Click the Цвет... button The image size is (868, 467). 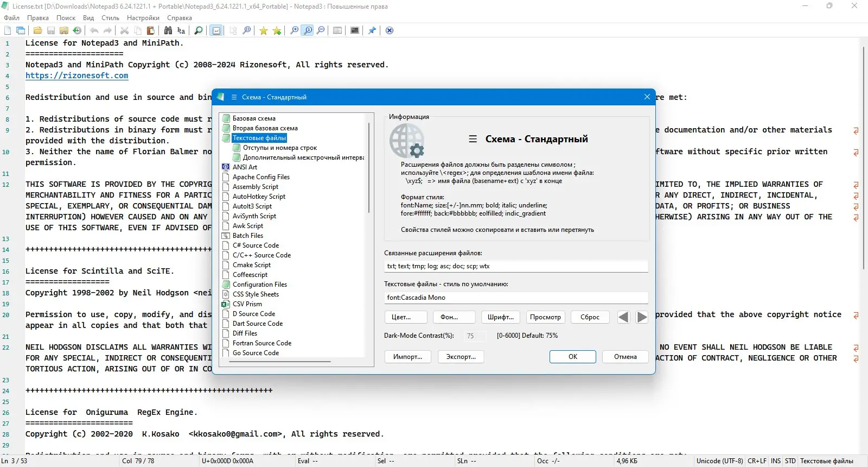pyautogui.click(x=406, y=317)
